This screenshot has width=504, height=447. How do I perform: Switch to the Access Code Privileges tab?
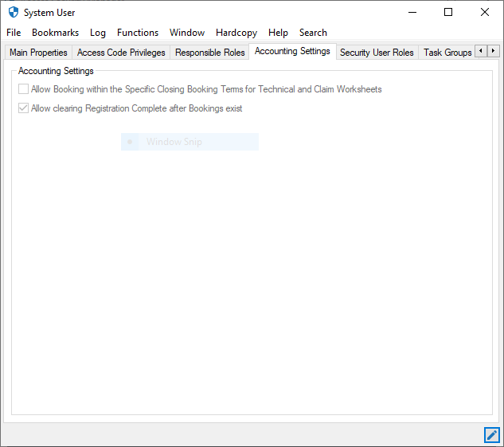pos(121,53)
